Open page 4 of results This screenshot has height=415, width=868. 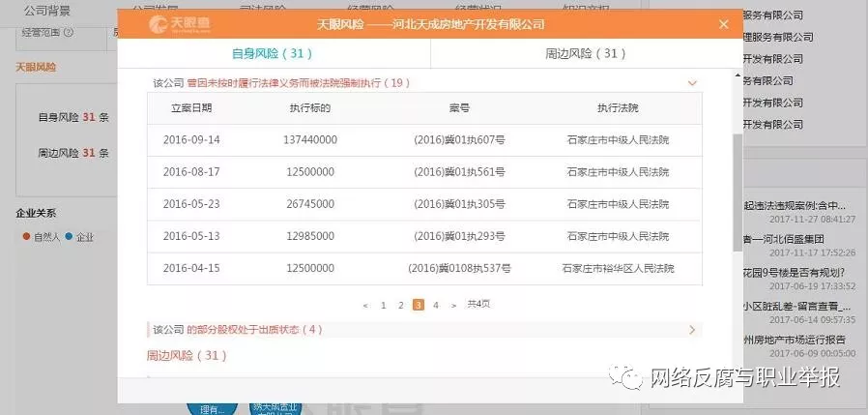pos(436,306)
